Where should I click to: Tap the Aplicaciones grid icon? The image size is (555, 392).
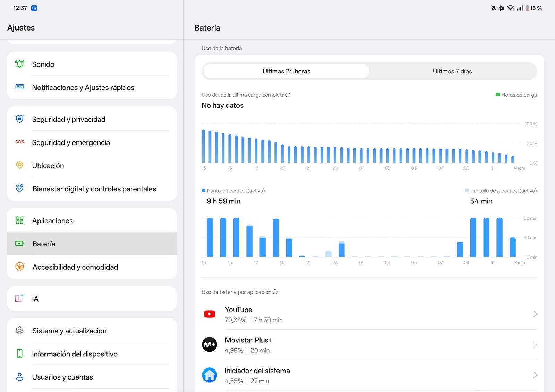pos(20,220)
